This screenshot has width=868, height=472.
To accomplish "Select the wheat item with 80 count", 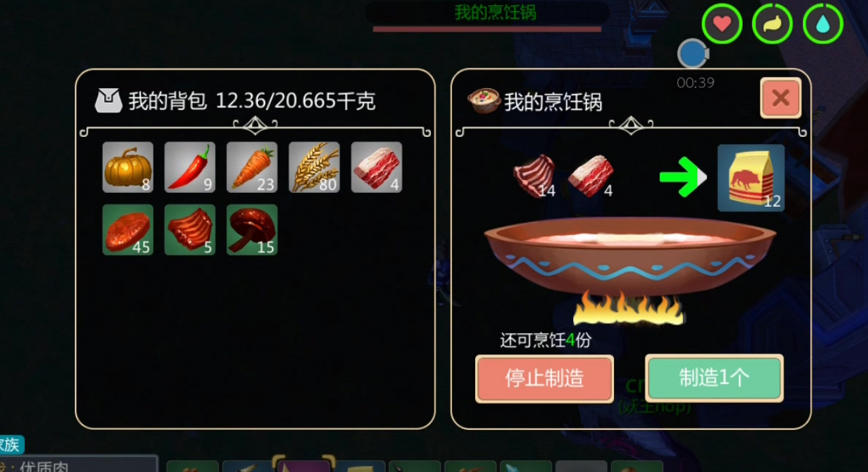I will [x=314, y=167].
